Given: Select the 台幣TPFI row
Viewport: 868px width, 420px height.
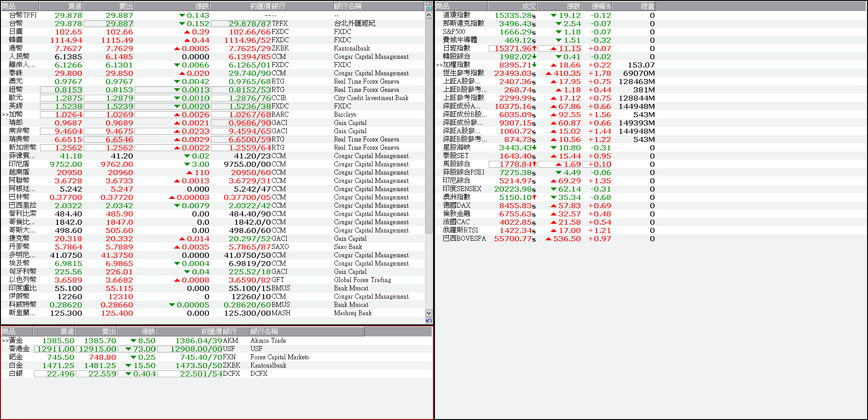Looking at the screenshot, I should [x=213, y=15].
